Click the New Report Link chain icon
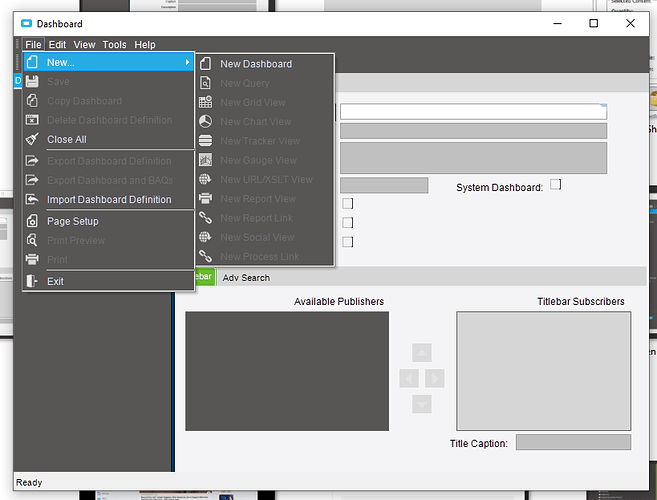This screenshot has width=657, height=500. 205,218
